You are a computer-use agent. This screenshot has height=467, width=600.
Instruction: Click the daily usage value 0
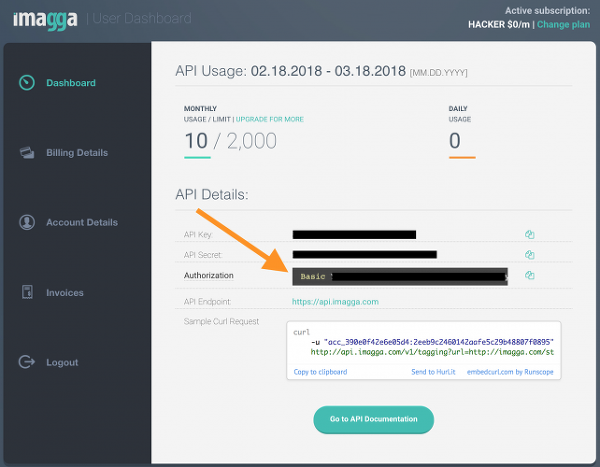455,141
